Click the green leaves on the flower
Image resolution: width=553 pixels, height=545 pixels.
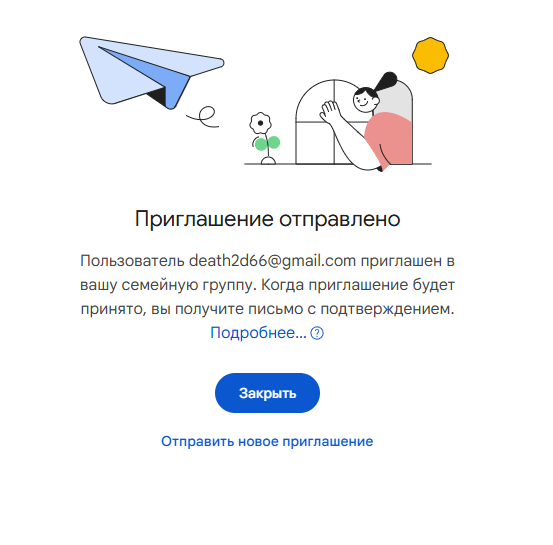[267, 143]
